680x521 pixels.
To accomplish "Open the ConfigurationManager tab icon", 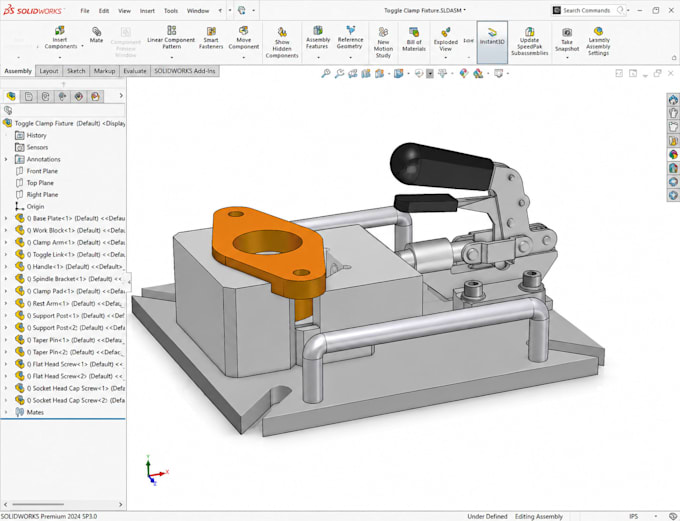I will point(46,96).
